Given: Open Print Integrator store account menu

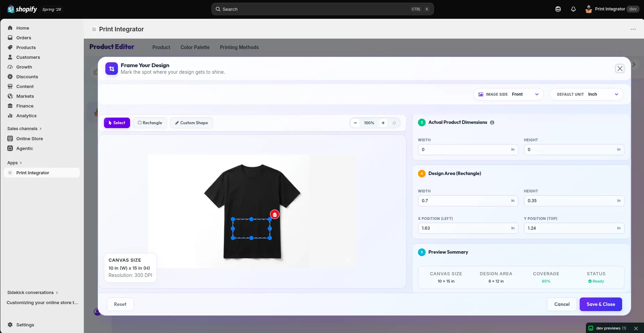Looking at the screenshot, I should 612,9.
